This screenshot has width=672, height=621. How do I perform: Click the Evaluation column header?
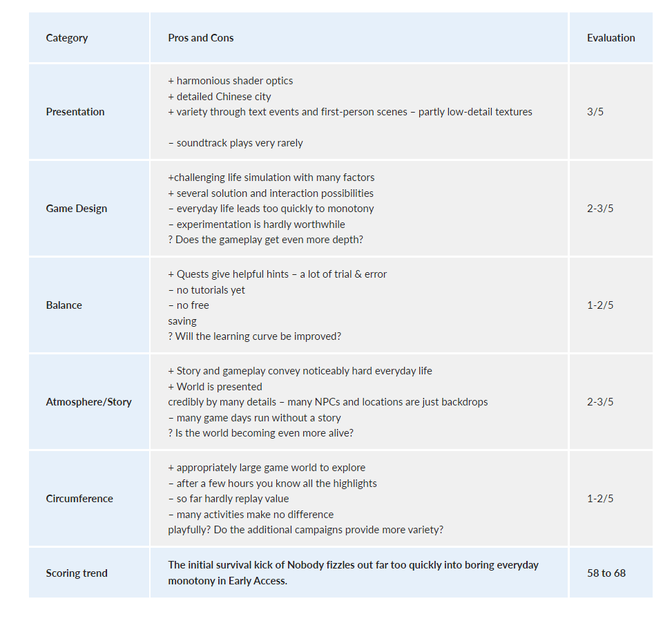coord(611,38)
